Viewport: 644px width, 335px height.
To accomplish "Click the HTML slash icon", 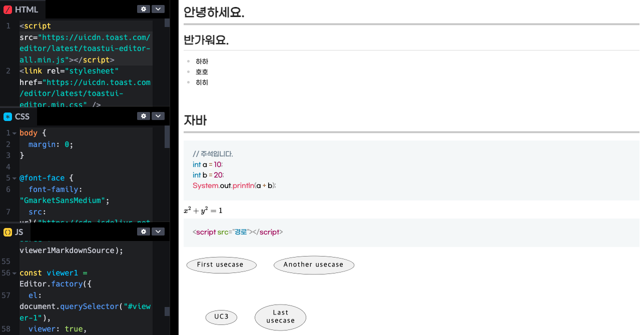I will (x=8, y=9).
